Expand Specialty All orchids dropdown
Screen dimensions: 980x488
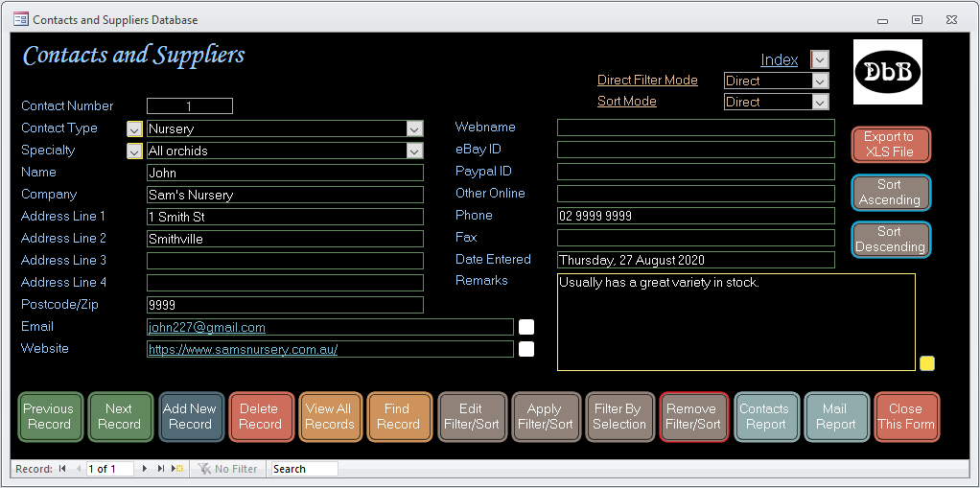tap(414, 151)
